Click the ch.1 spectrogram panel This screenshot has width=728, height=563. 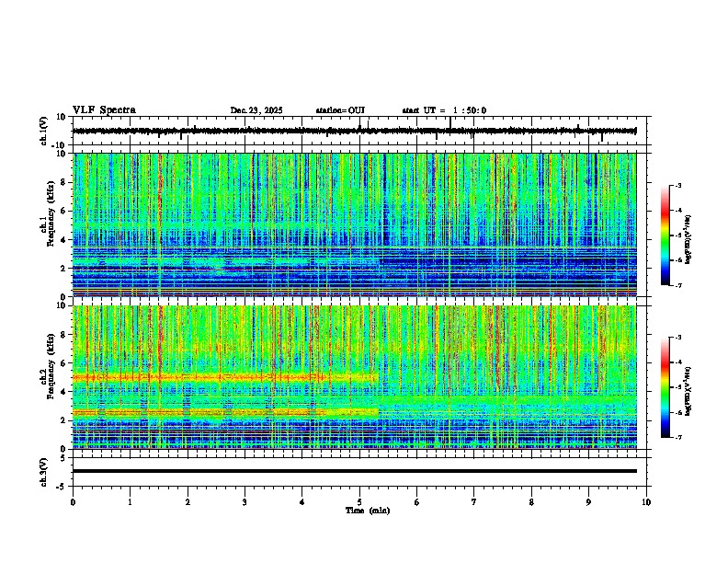pyautogui.click(x=355, y=224)
